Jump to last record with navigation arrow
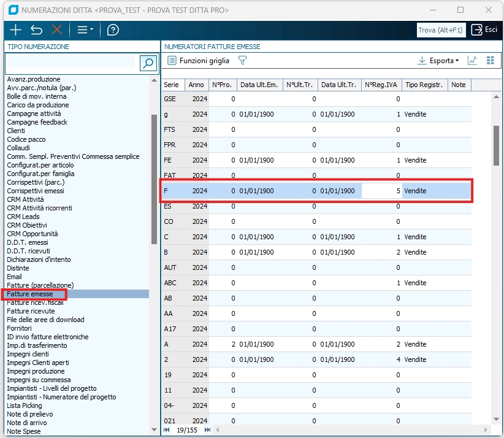 (x=207, y=431)
